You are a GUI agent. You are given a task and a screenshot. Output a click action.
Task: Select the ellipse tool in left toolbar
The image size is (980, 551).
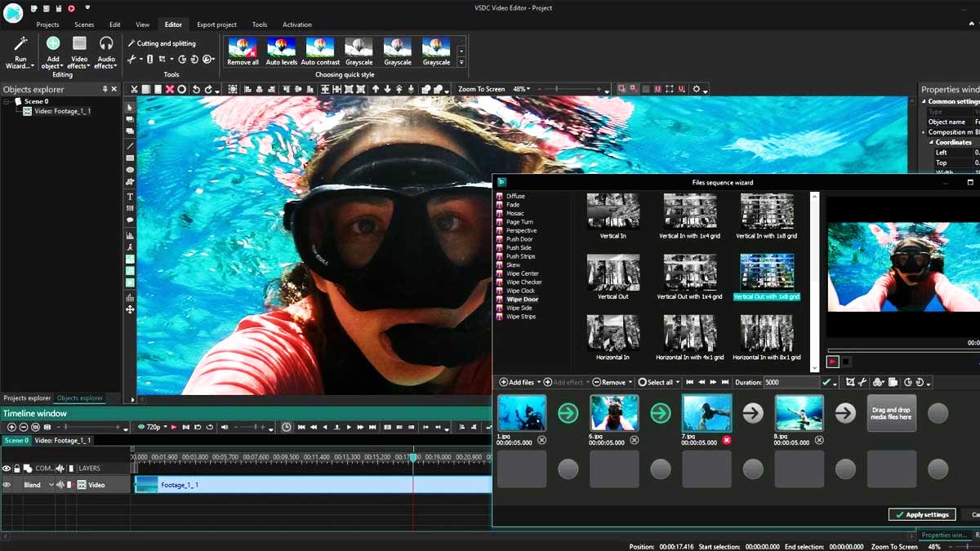pyautogui.click(x=130, y=170)
